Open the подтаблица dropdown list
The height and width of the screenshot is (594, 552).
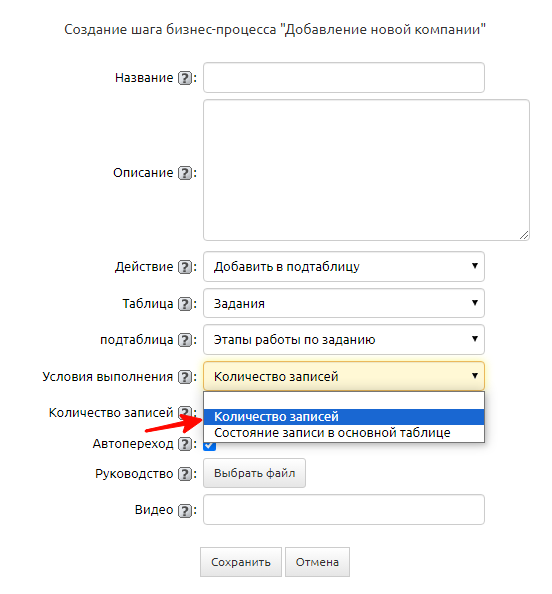(344, 340)
